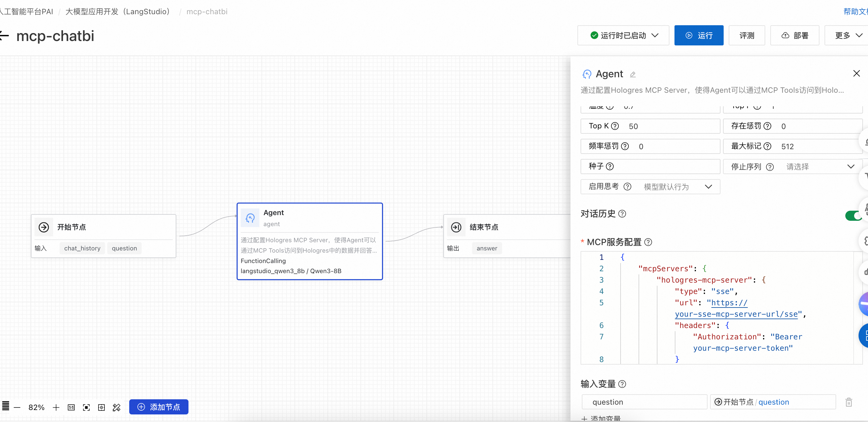Viewport: 868px width, 422px height.
Task: Click the answer tag in end node
Action: coord(487,249)
